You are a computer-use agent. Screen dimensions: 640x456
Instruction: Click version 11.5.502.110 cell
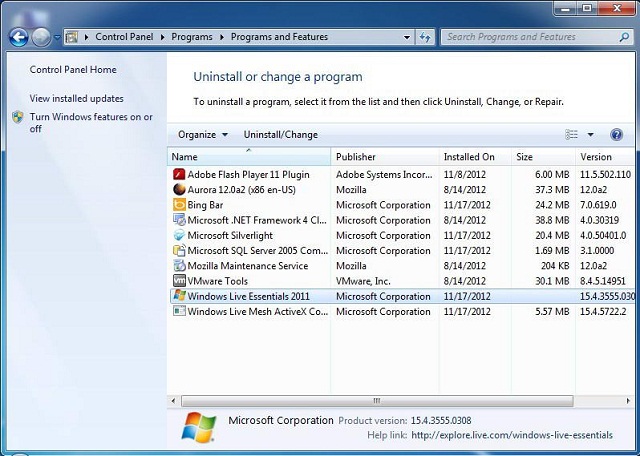coord(605,175)
